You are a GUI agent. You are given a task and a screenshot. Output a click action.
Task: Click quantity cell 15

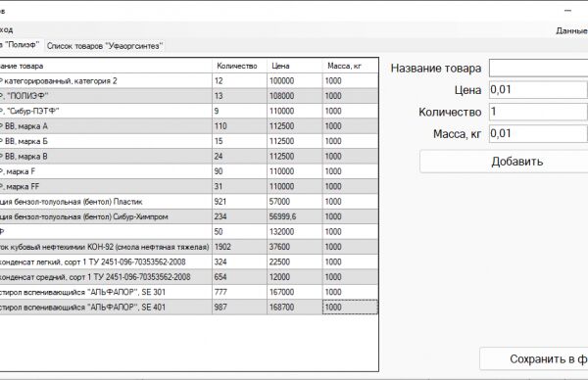pos(239,141)
